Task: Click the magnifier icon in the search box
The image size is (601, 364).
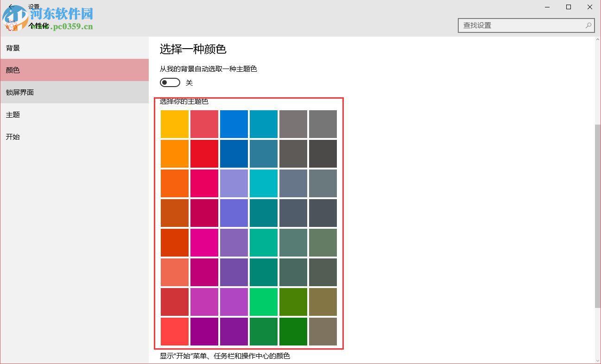Action: (588, 25)
